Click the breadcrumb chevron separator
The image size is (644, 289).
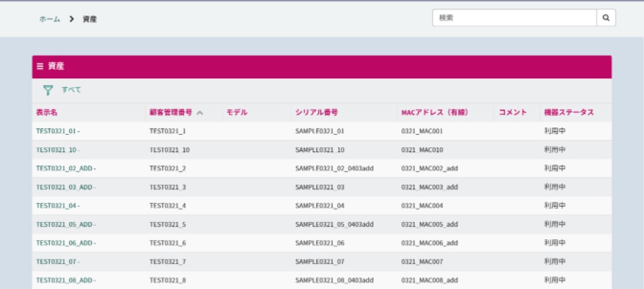(72, 19)
